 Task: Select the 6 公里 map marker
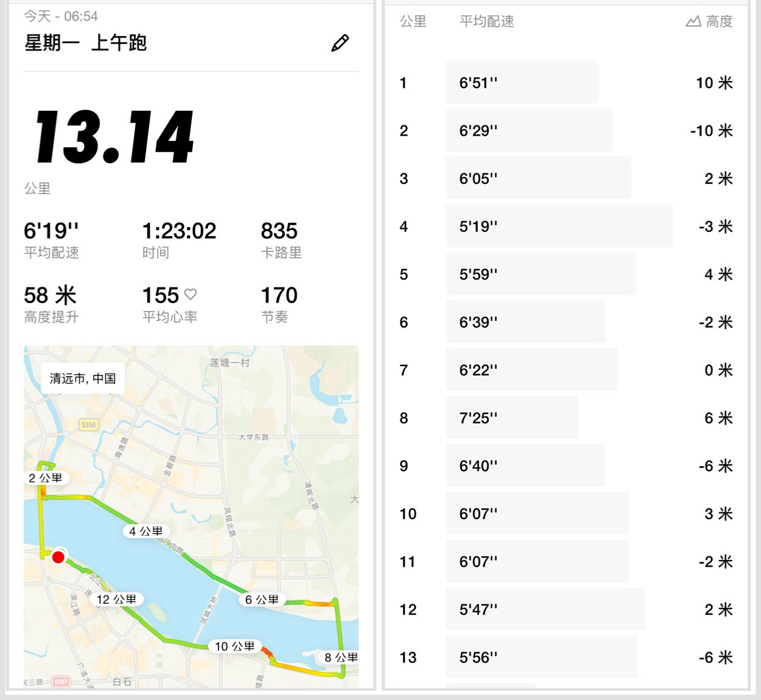tap(262, 600)
